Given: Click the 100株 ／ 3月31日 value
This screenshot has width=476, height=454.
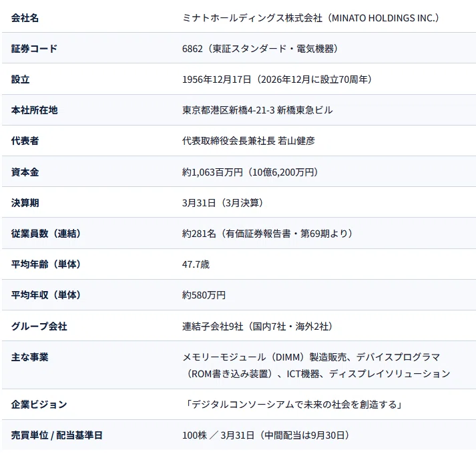Looking at the screenshot, I should [x=266, y=435].
